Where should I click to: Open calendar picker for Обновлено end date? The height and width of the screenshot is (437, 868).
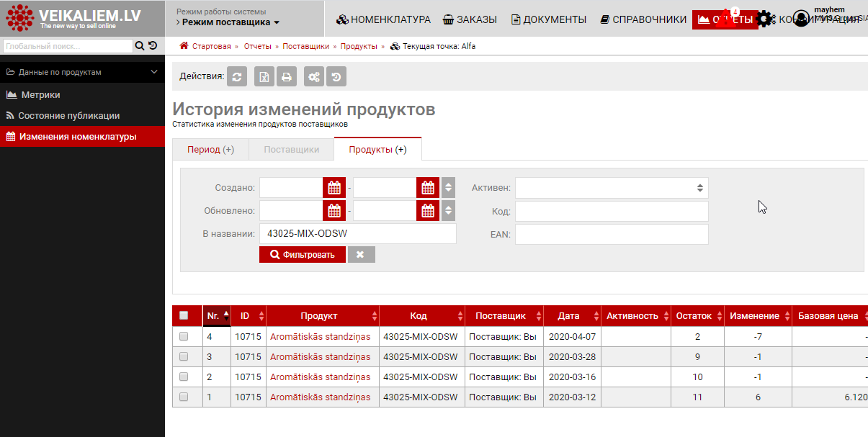428,211
